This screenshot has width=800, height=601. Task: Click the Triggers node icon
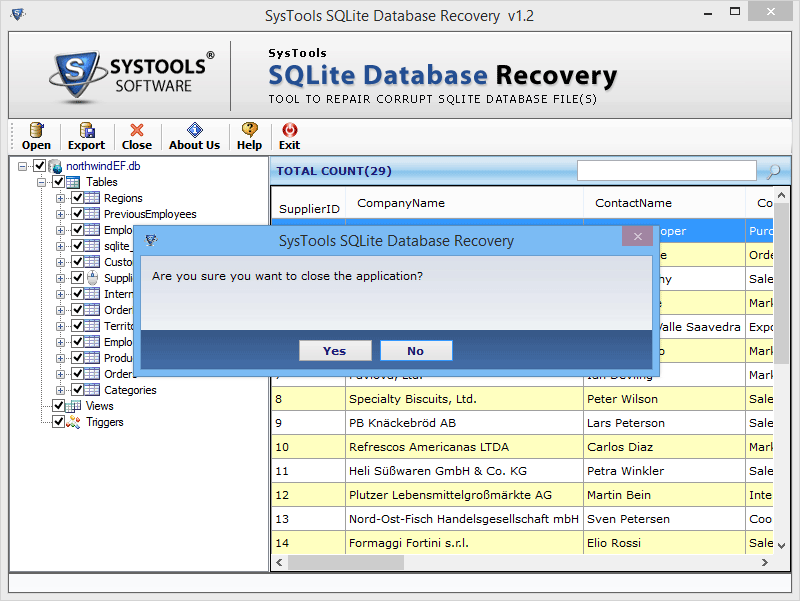(x=73, y=422)
